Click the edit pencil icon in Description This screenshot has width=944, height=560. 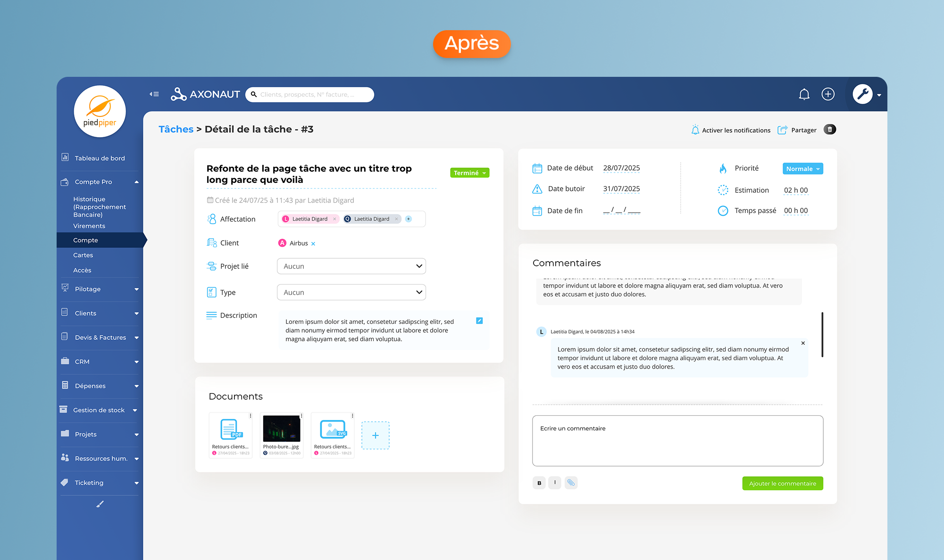[x=479, y=321]
